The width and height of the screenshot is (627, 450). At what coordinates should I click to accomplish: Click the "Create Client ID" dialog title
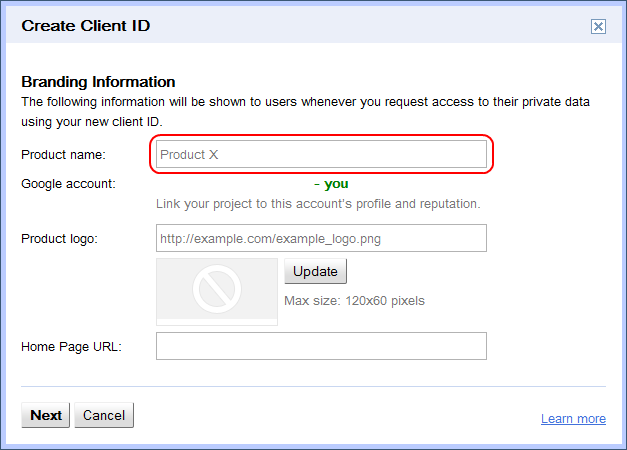click(86, 25)
